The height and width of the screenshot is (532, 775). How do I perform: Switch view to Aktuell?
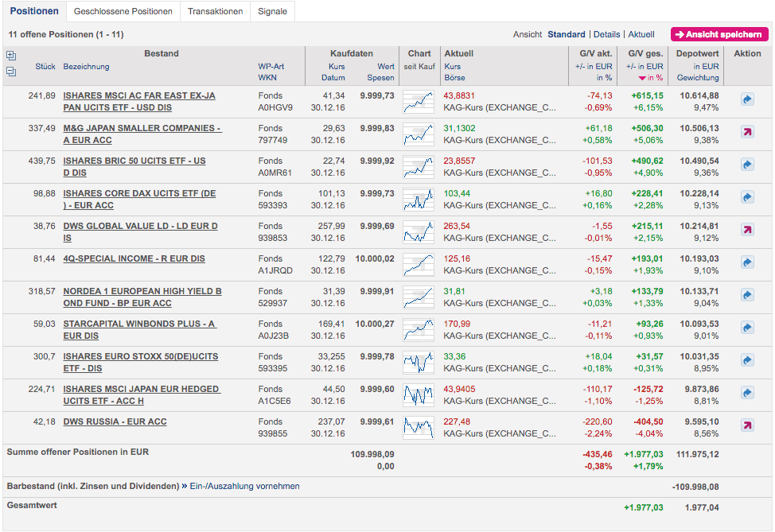point(641,35)
